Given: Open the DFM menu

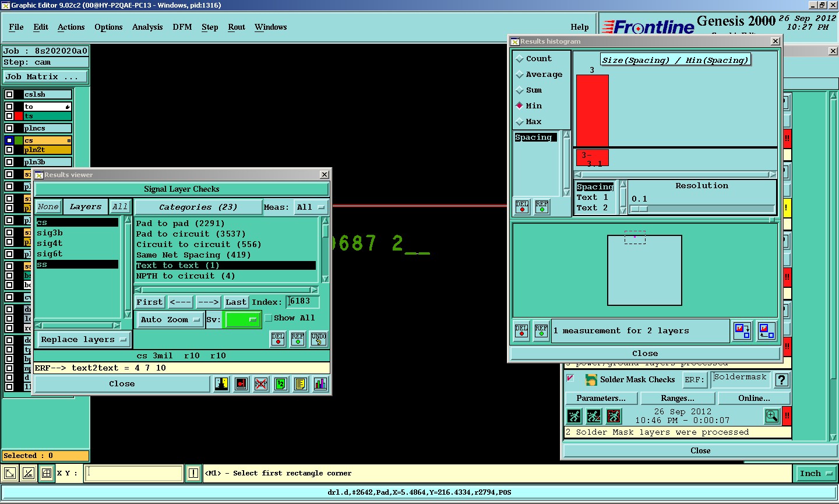Looking at the screenshot, I should coord(182,27).
